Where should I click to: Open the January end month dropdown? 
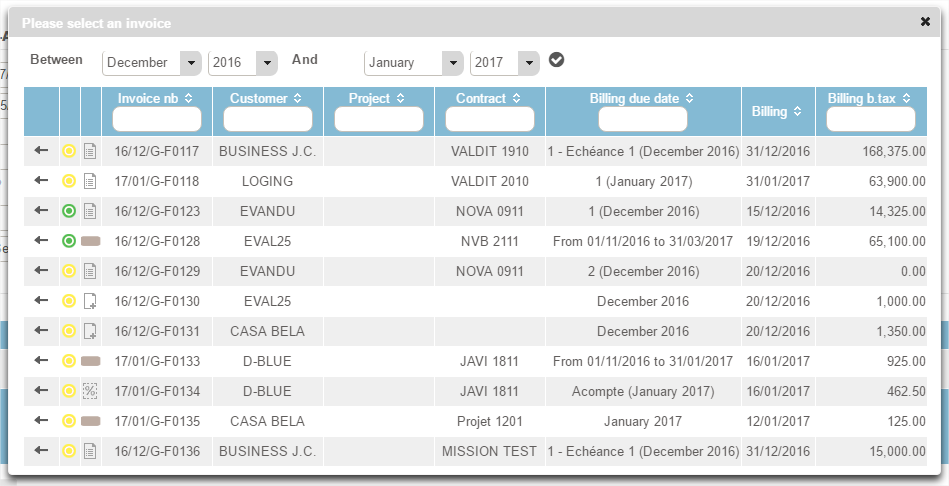(x=452, y=63)
